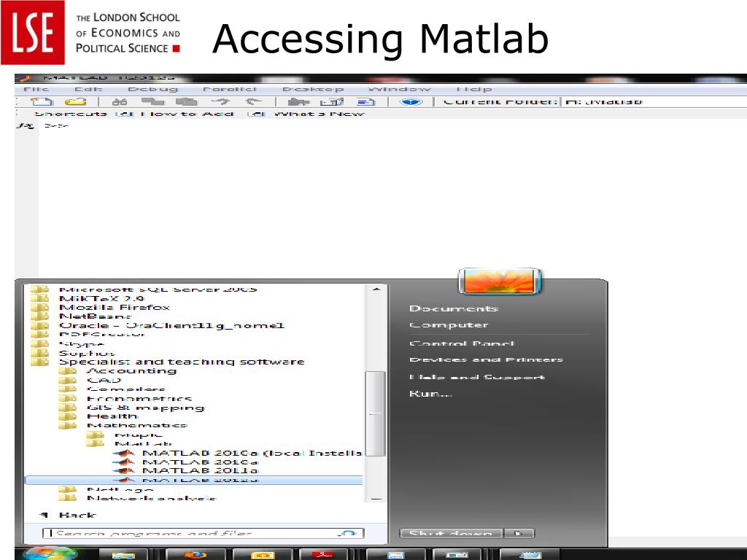Open the Edit menu in MATLAB
This screenshot has width=747, height=560.
tap(88, 89)
